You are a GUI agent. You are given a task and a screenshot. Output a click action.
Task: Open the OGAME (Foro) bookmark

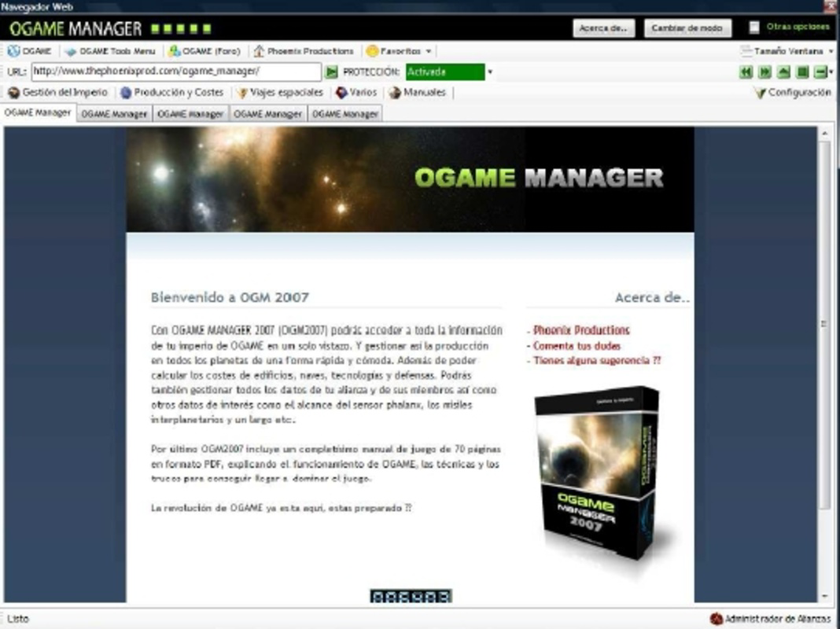pyautogui.click(x=204, y=51)
